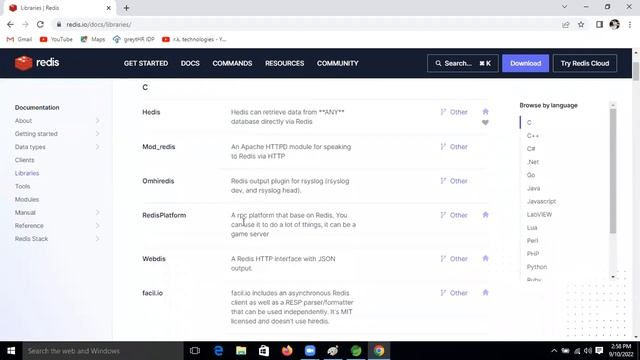The height and width of the screenshot is (360, 640).
Task: Open a new browser tab
Action: [127, 8]
